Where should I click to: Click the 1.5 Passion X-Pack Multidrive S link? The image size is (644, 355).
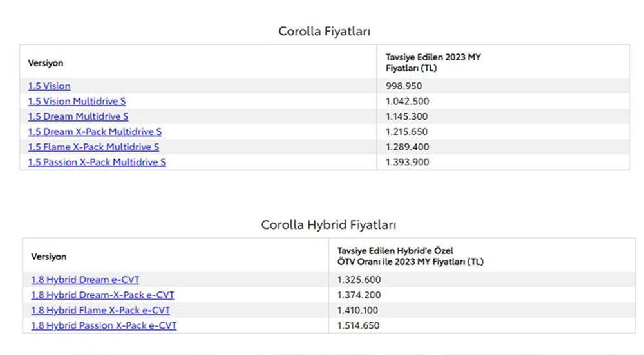[x=97, y=162]
